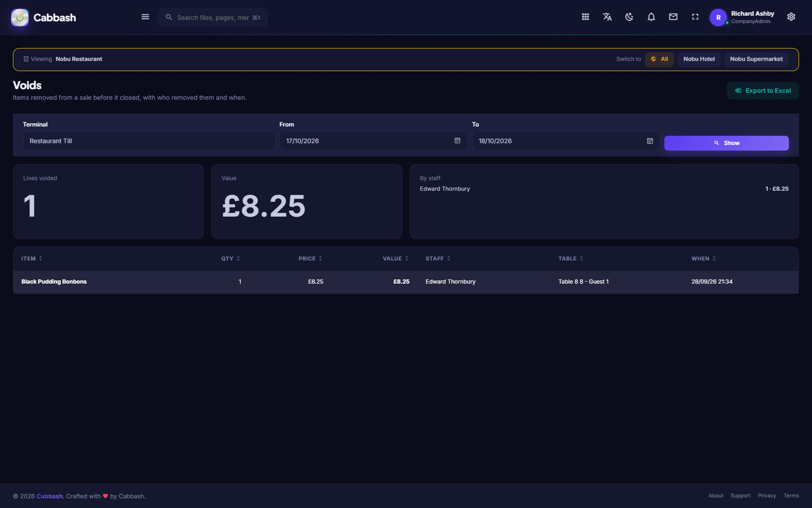Viewport: 812px width, 508px height.
Task: Click Export to Excel button
Action: (763, 91)
